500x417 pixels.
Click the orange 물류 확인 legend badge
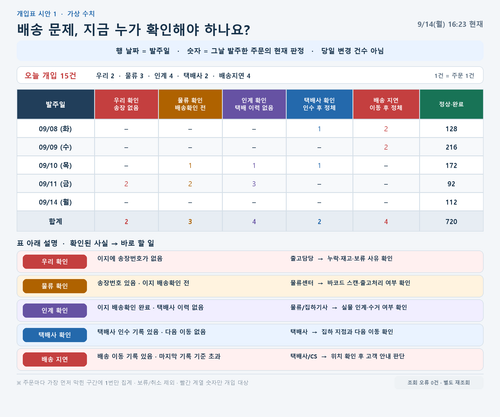(55, 286)
